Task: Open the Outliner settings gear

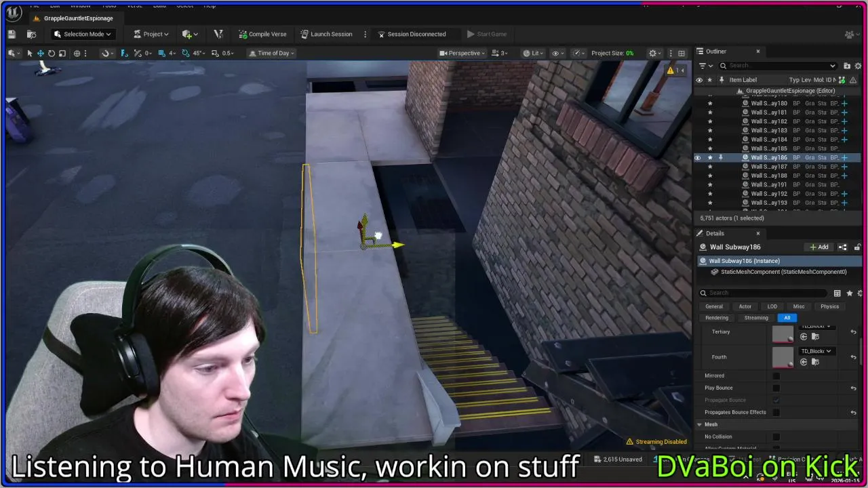Action: tap(859, 66)
